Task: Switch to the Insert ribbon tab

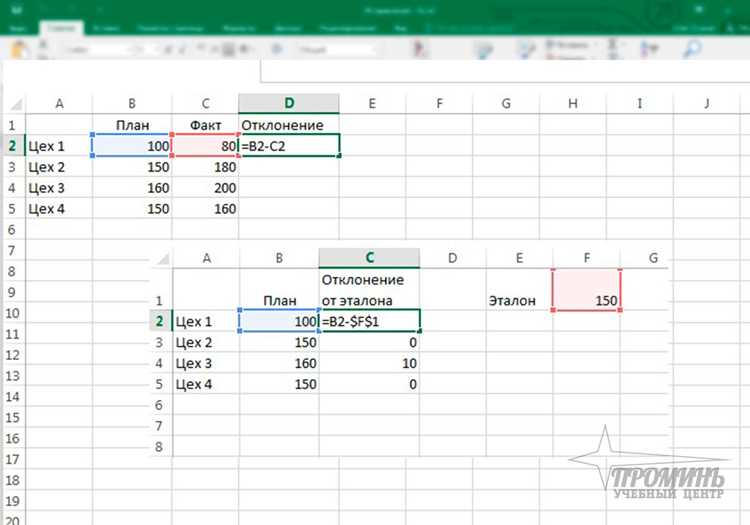Action: [106, 29]
